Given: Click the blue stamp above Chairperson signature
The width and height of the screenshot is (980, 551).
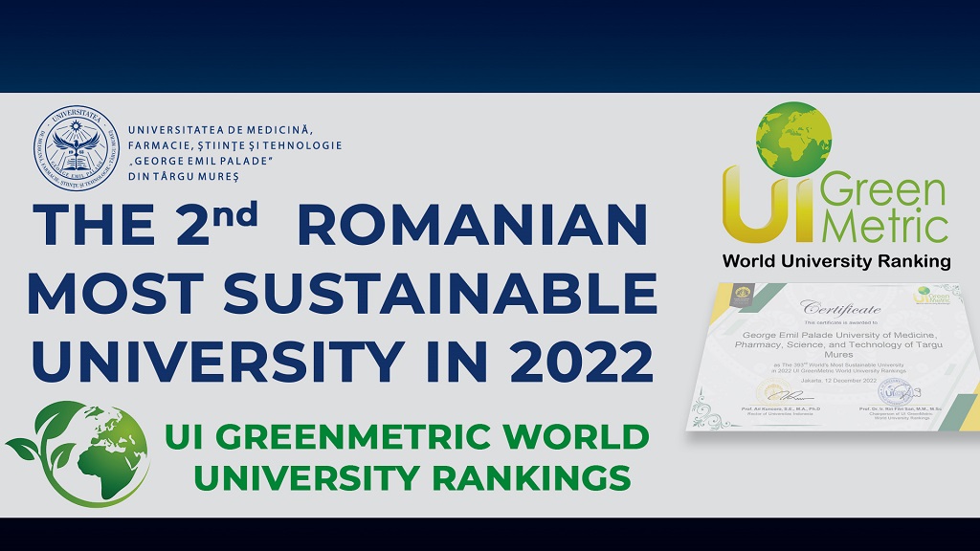Looking at the screenshot, I should (x=893, y=391).
